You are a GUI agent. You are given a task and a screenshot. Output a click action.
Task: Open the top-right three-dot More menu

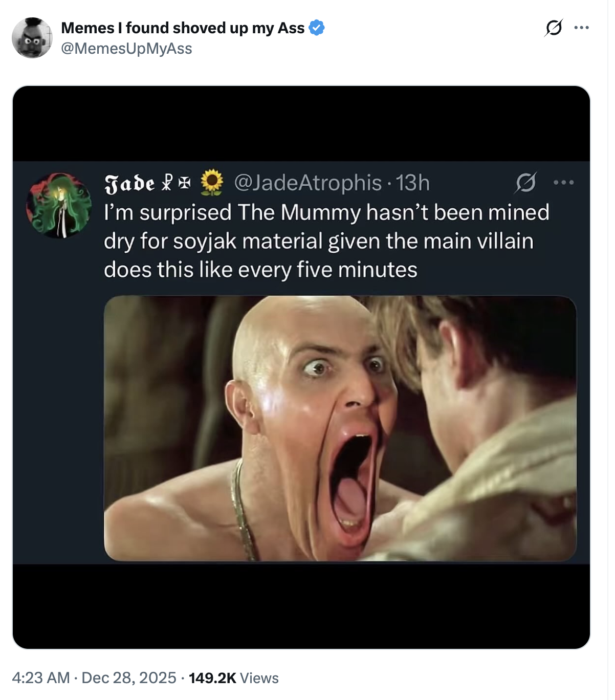click(x=581, y=28)
